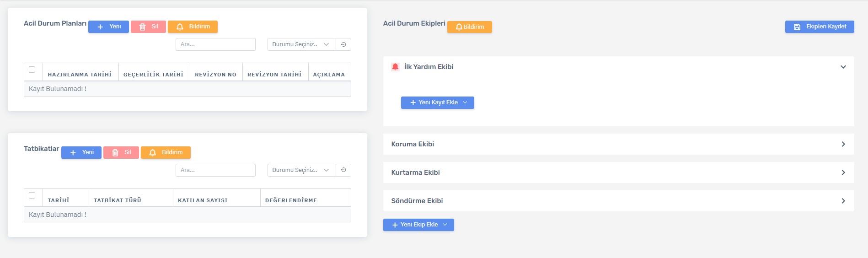Expand the Kurtarma Ekibi section
This screenshot has height=258, width=868.
(843, 172)
